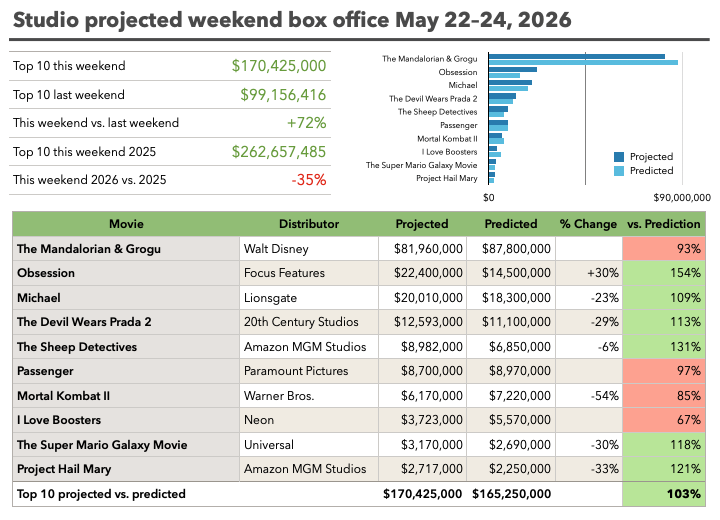Click projected value $2,717,000
720x520 pixels.
point(422,469)
